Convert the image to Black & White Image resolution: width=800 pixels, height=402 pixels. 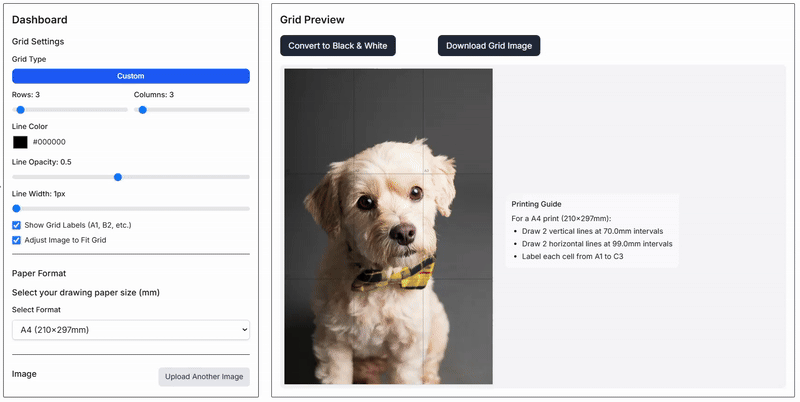338,46
